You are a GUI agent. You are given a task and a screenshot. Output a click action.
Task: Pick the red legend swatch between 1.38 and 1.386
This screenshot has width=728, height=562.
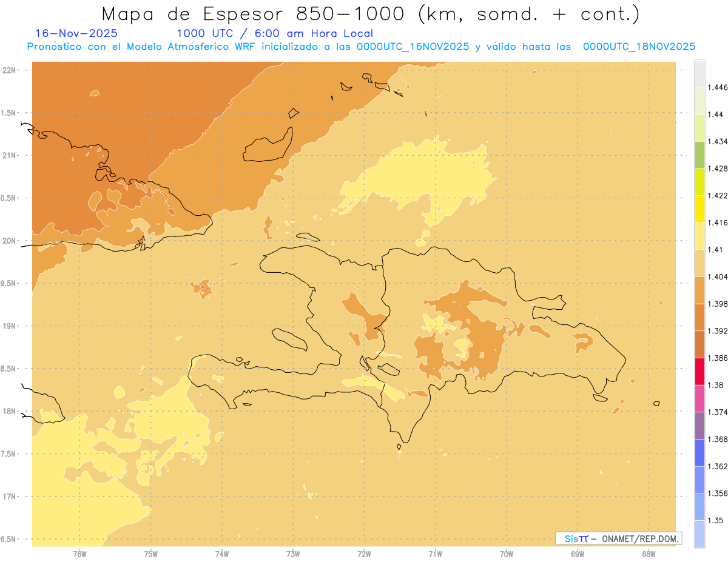pos(699,371)
